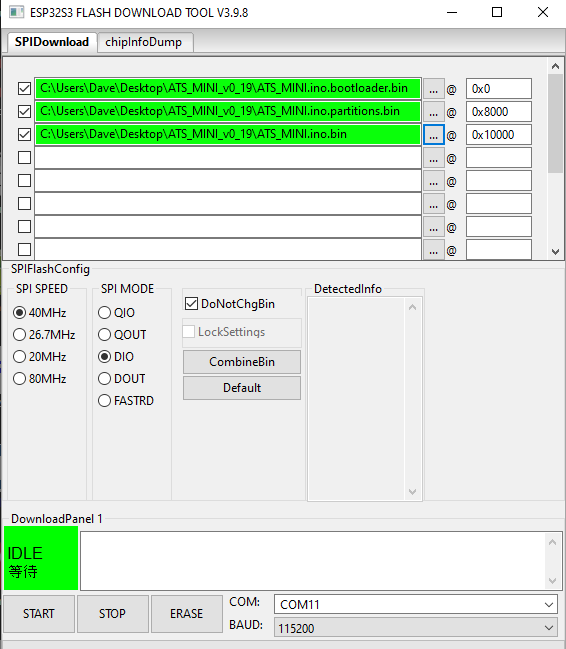Click START to begin flashing
Screen dimensions: 566x649
pyautogui.click(x=39, y=613)
